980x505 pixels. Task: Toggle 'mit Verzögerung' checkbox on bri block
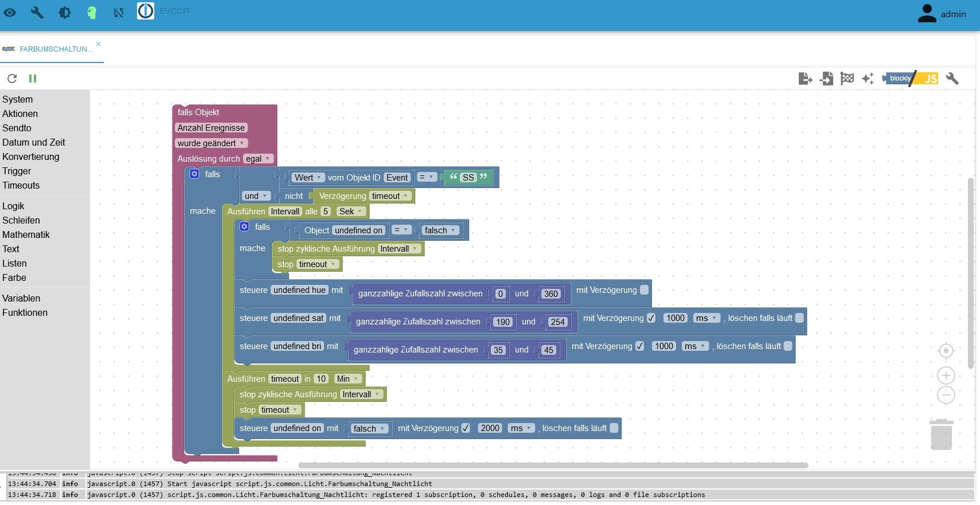[639, 346]
